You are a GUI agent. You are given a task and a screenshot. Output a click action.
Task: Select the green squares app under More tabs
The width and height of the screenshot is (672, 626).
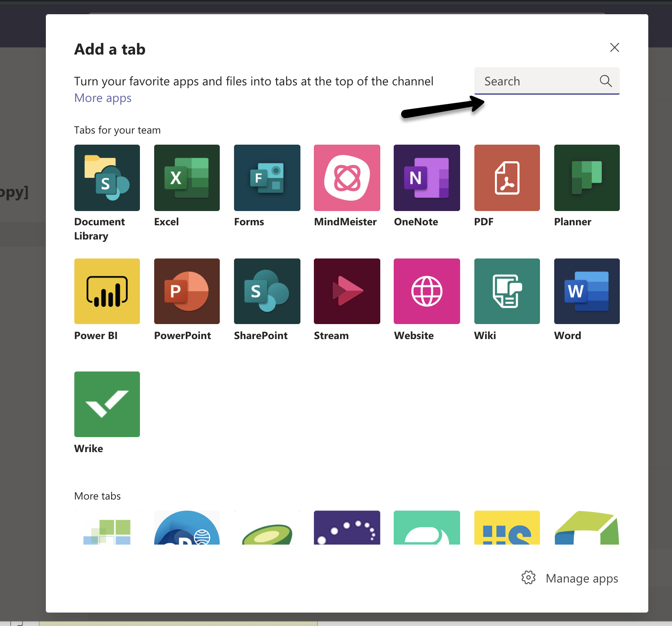(x=107, y=528)
